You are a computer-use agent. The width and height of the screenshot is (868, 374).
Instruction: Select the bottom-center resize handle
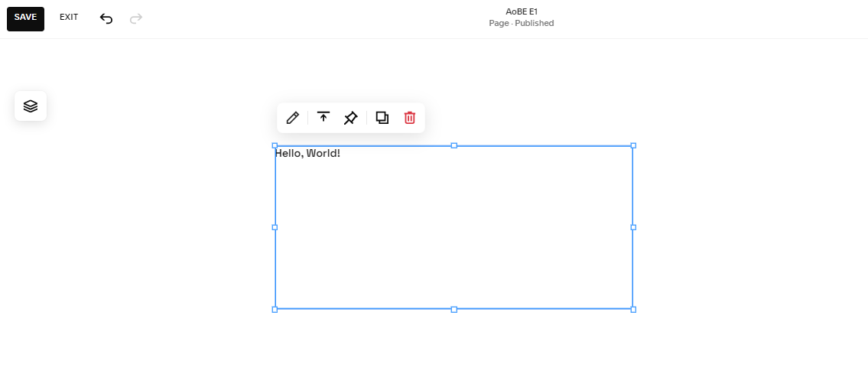click(x=454, y=309)
